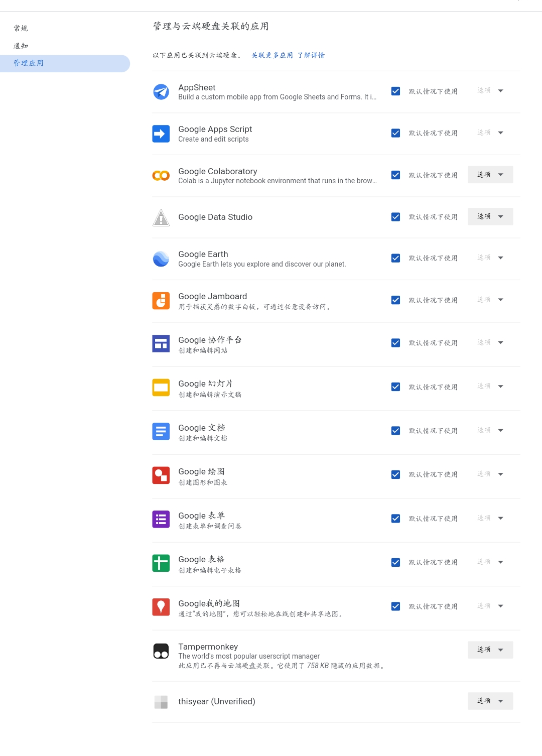Open the 了解详情 link
Image resolution: width=542 pixels, height=756 pixels.
pos(311,55)
